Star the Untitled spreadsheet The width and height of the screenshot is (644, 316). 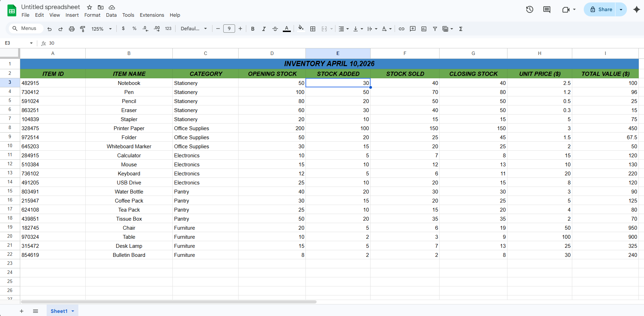[90, 7]
